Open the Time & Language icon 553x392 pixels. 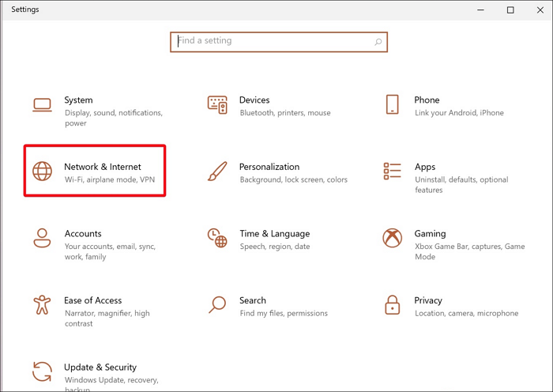point(217,237)
